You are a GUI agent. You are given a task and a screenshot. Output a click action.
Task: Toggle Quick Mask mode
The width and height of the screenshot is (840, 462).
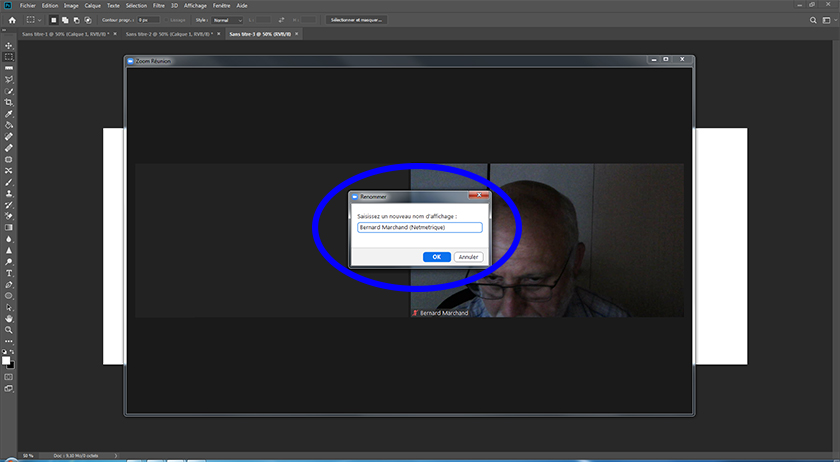point(9,377)
